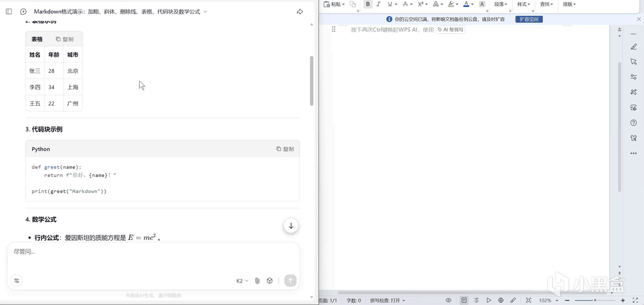This screenshot has height=305, width=644.
Task: Click the chat panel vertical scrollbar
Action: point(312,81)
